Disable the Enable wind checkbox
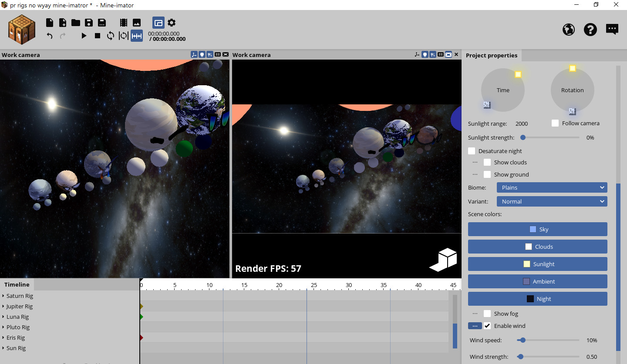 (487, 325)
